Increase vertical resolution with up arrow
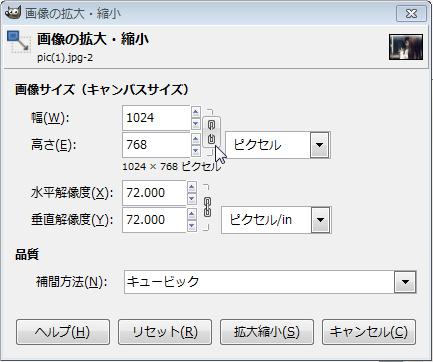 tap(191, 214)
